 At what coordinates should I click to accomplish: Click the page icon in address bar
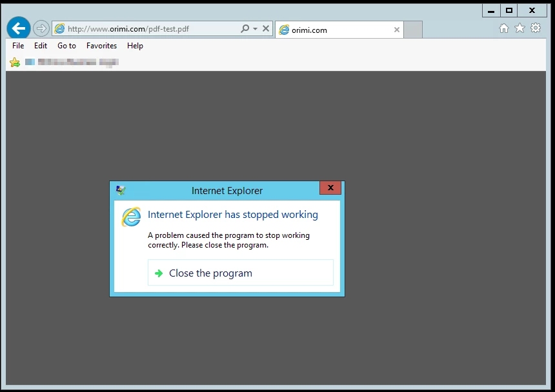coord(59,28)
